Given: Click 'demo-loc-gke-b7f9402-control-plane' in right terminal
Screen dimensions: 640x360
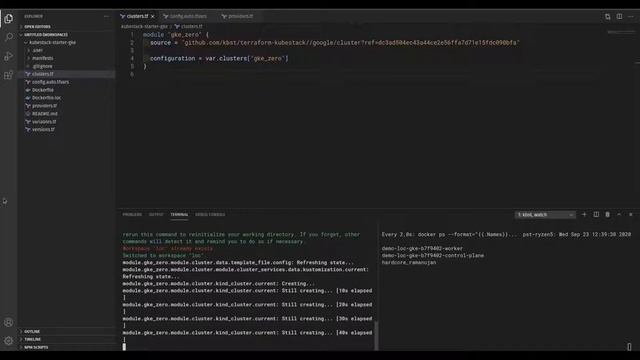Looking at the screenshot, I should [x=433, y=256].
